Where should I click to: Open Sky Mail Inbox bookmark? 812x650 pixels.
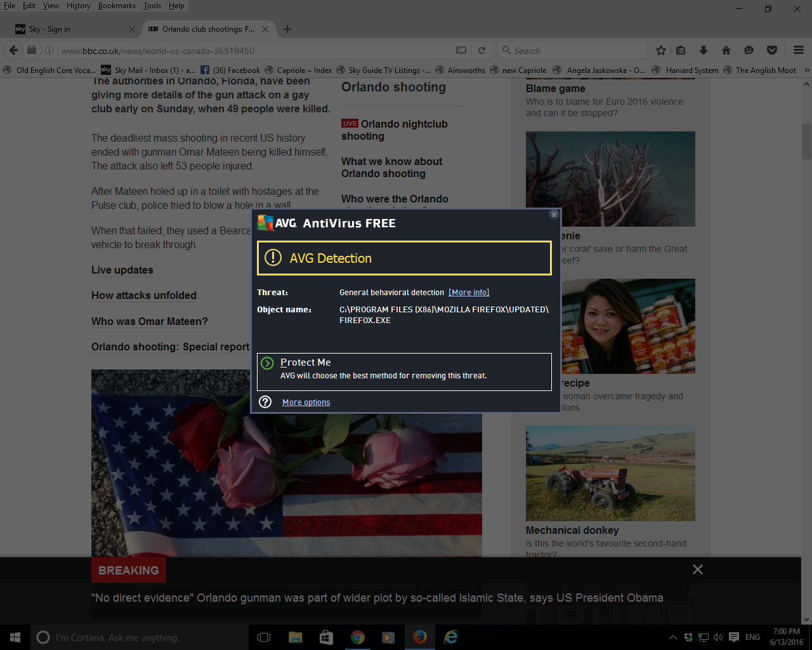148,70
